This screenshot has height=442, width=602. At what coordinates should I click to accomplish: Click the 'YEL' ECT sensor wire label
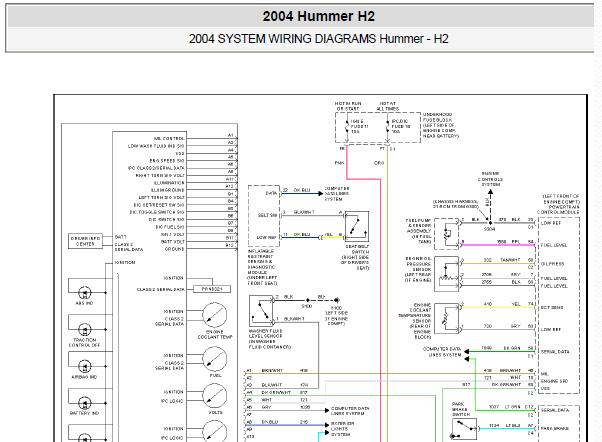click(x=516, y=304)
